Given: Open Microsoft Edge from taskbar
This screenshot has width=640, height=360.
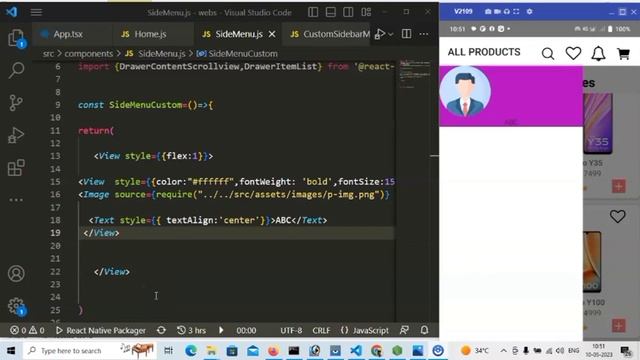Looking at the screenshot, I should (x=191, y=350).
